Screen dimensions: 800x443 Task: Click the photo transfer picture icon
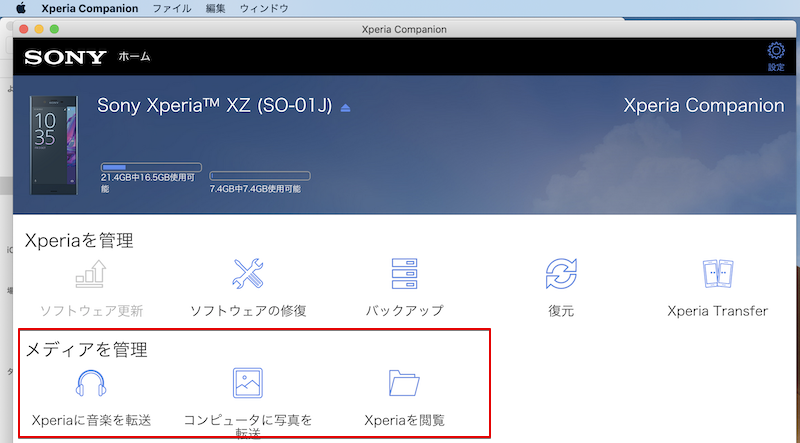tap(247, 383)
